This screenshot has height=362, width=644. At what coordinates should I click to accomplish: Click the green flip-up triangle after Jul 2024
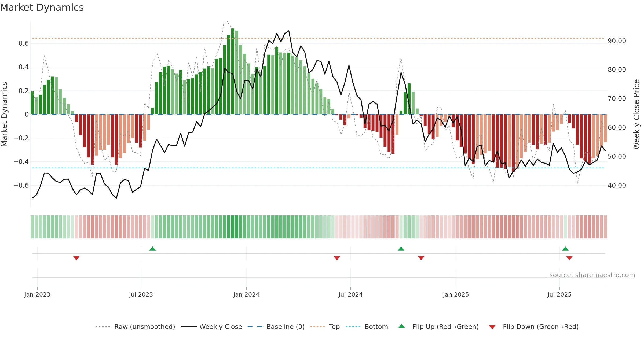pyautogui.click(x=401, y=249)
